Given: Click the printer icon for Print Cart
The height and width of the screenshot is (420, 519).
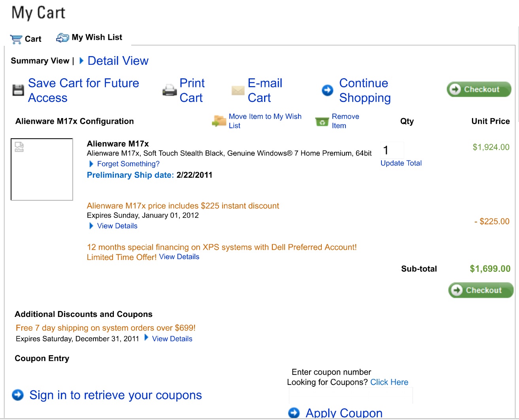Looking at the screenshot, I should 170,90.
